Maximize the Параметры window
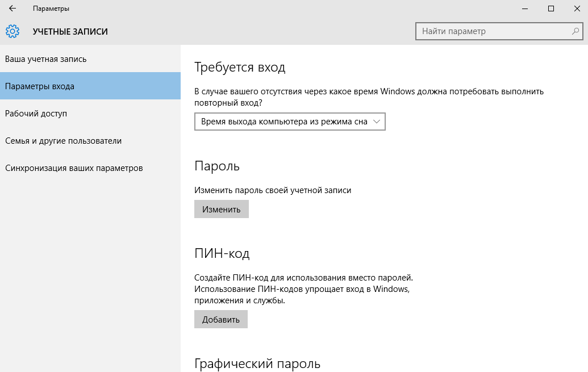588x372 pixels. pyautogui.click(x=551, y=9)
